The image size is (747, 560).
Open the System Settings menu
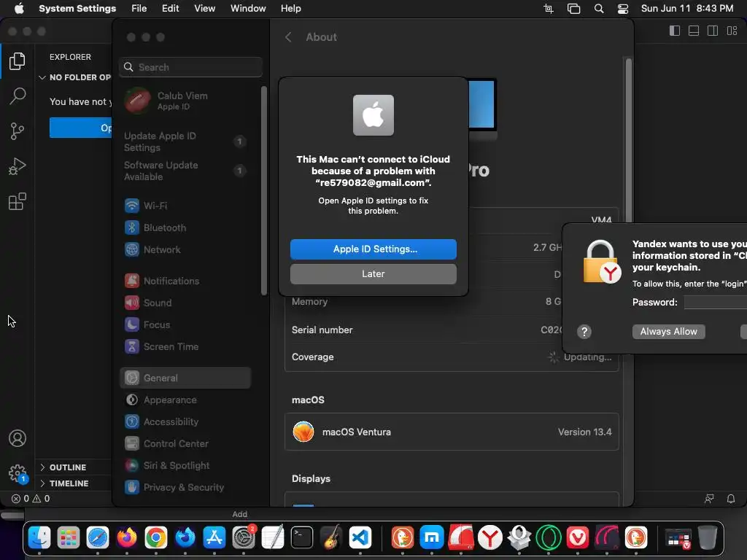pyautogui.click(x=77, y=9)
